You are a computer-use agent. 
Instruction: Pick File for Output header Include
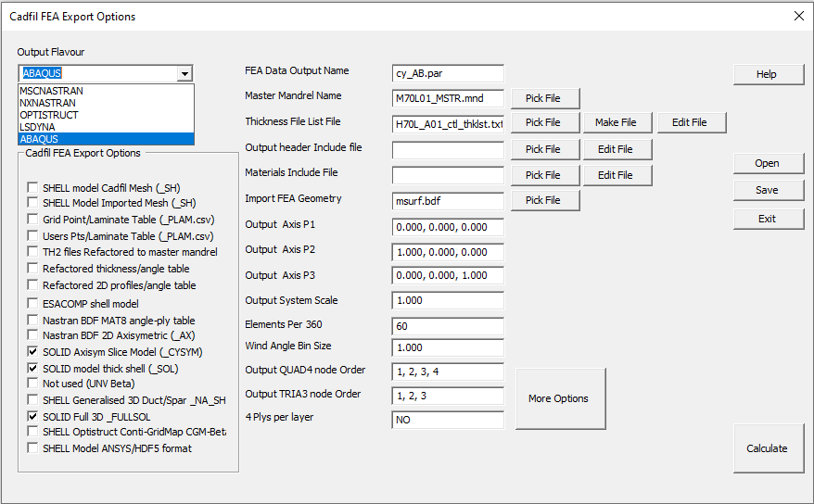pyautogui.click(x=544, y=149)
